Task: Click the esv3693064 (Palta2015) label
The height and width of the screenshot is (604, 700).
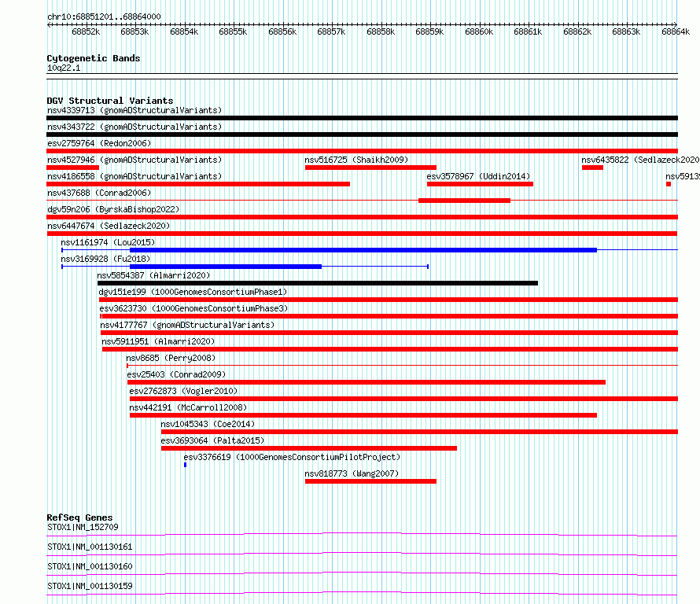Action: click(x=212, y=440)
